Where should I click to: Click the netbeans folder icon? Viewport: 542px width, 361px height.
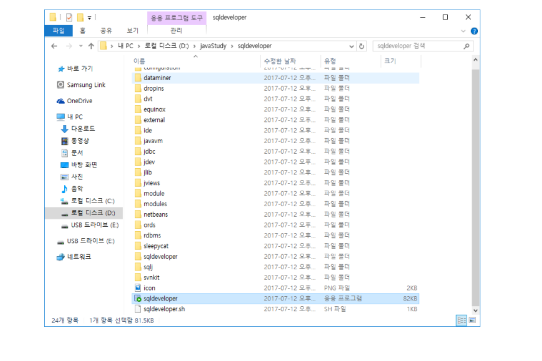pos(138,214)
